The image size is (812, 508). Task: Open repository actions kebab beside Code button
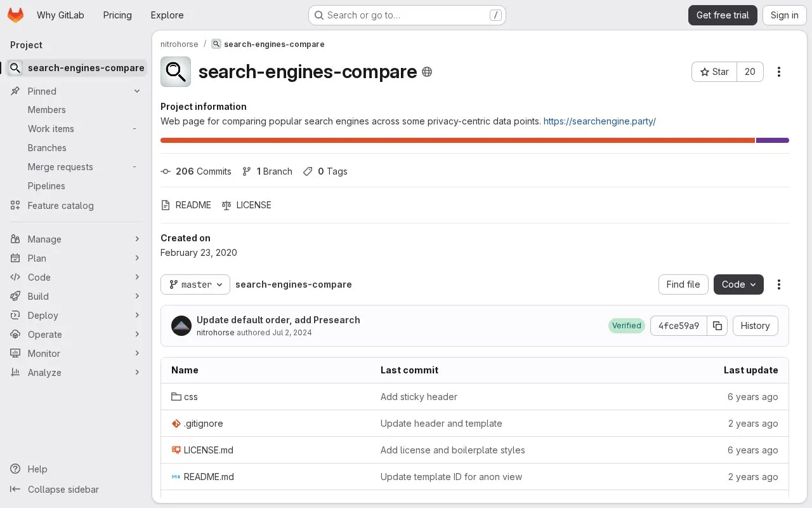tap(779, 284)
